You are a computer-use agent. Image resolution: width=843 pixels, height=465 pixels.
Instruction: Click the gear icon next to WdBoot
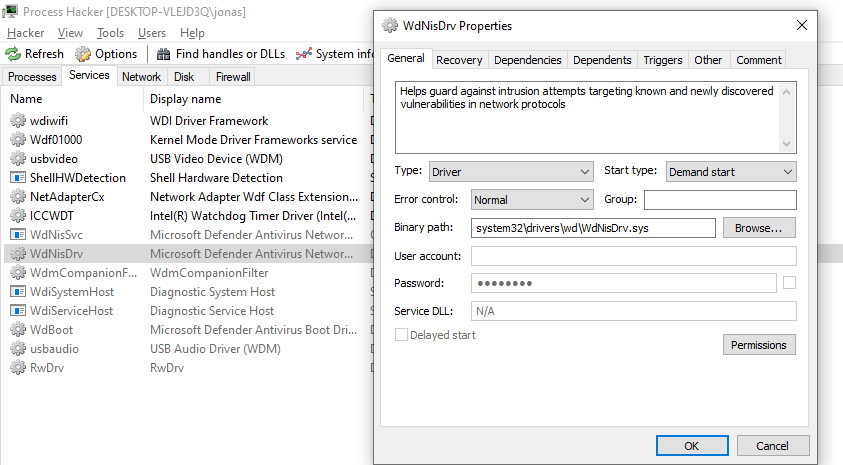pyautogui.click(x=18, y=330)
